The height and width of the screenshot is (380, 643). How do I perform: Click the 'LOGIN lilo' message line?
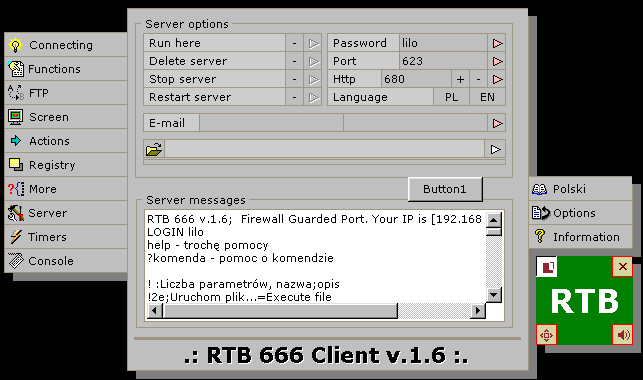[175, 232]
